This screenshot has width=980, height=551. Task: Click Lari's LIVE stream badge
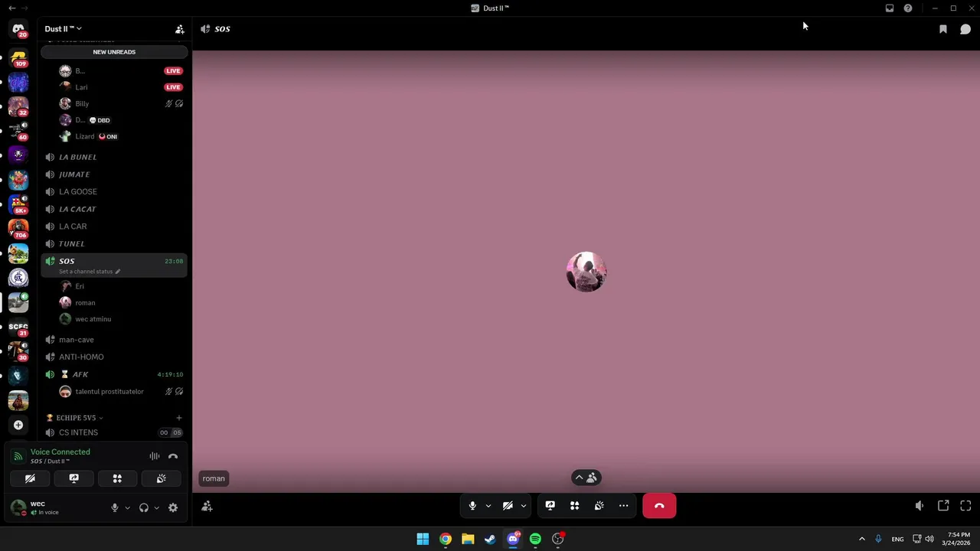tap(173, 87)
